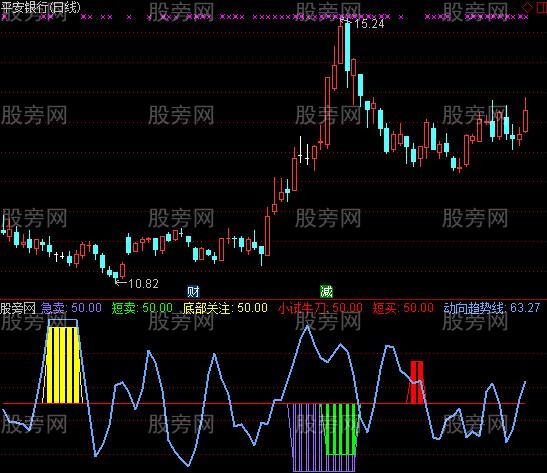Click the red diamond icon at top right
This screenshot has width=547, height=473.
click(527, 7)
